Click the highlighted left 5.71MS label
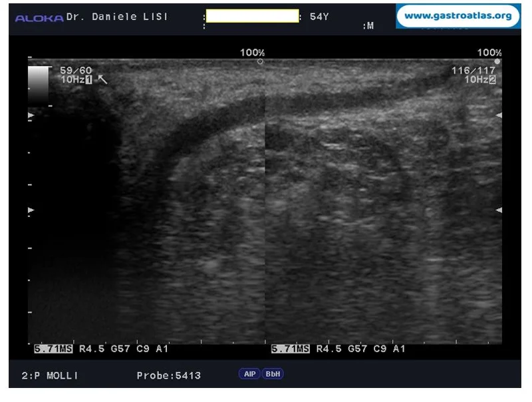This screenshot has height=402, width=532. point(53,349)
